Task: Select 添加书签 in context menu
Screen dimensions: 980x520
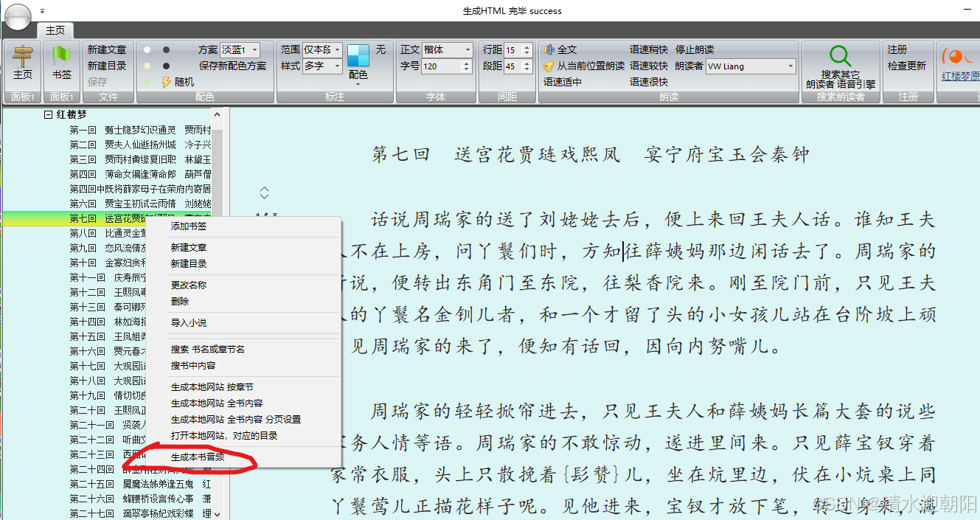Action: click(189, 226)
